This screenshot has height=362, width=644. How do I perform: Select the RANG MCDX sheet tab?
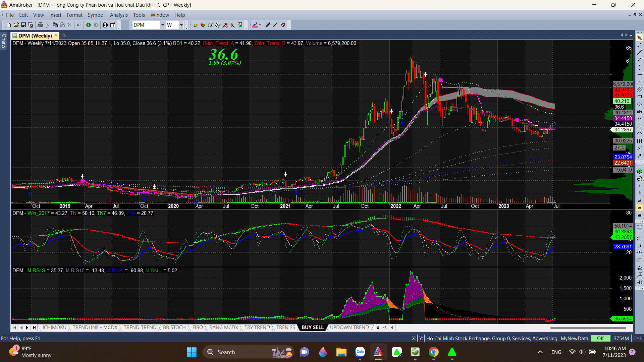click(x=223, y=327)
